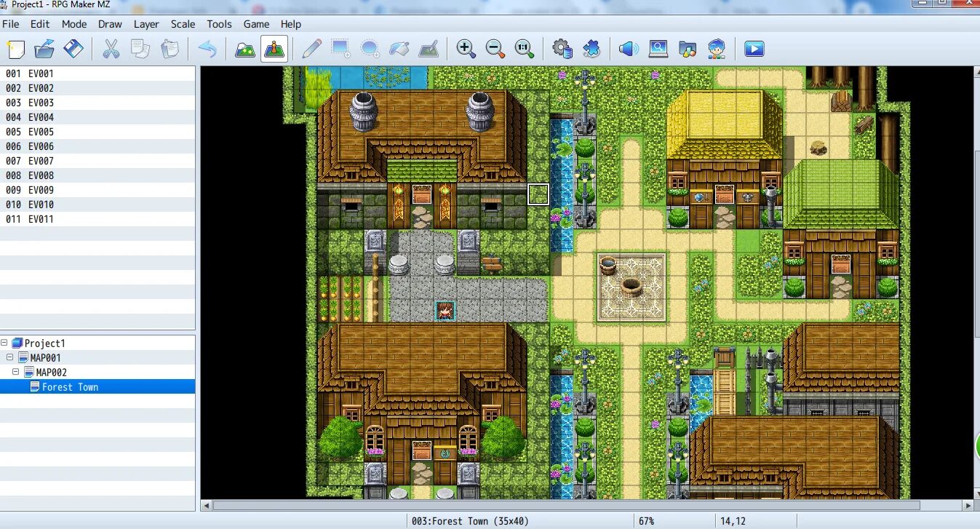Select the Pencil draw tool
This screenshot has height=529, width=980.
[311, 49]
